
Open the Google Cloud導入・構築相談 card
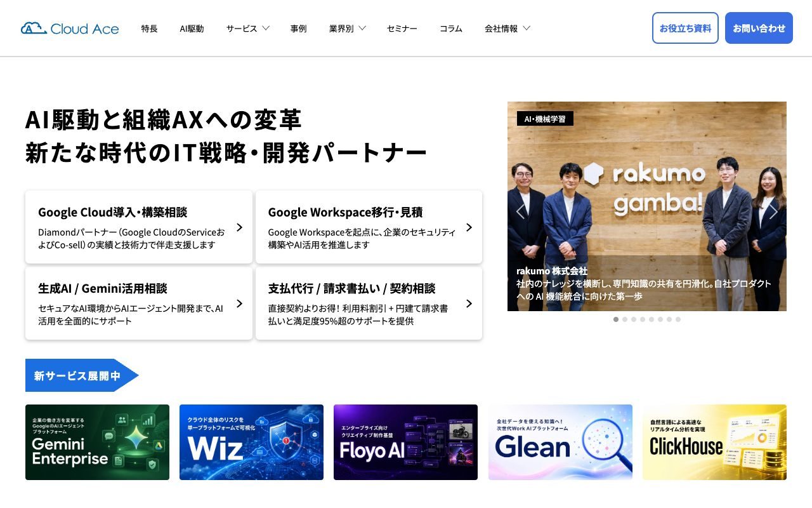tap(139, 227)
